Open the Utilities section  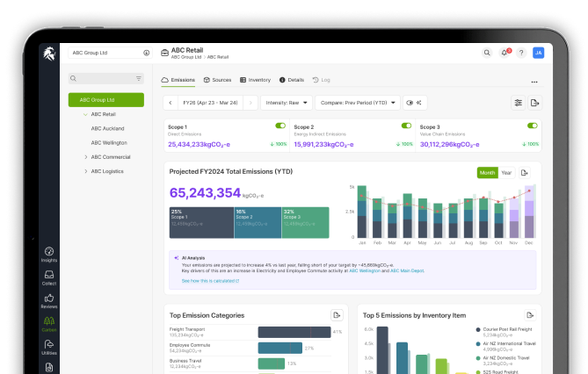pyautogui.click(x=49, y=348)
